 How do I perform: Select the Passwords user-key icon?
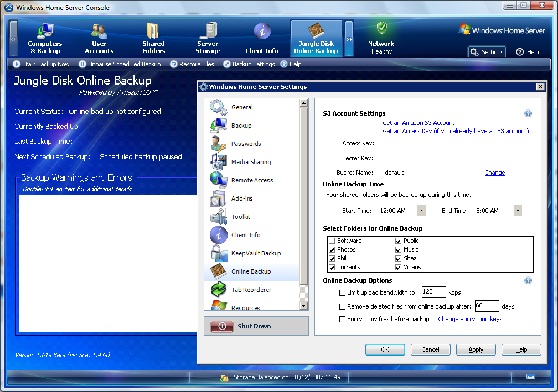(218, 144)
